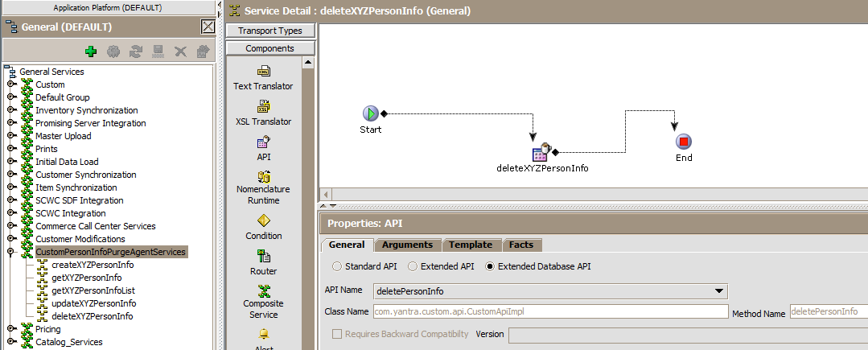Select the XSL Translator component icon
Viewport: 868px width, 350px height.
[x=263, y=106]
